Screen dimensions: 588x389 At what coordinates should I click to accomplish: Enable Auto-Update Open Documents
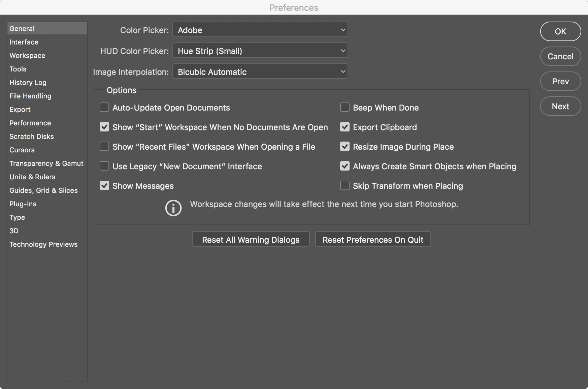104,108
